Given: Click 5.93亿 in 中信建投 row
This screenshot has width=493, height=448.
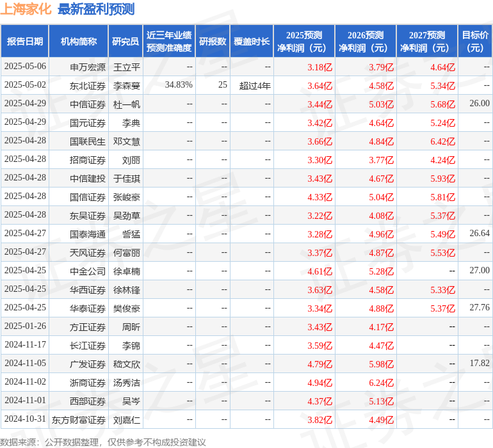Looking at the screenshot, I should point(442,179).
